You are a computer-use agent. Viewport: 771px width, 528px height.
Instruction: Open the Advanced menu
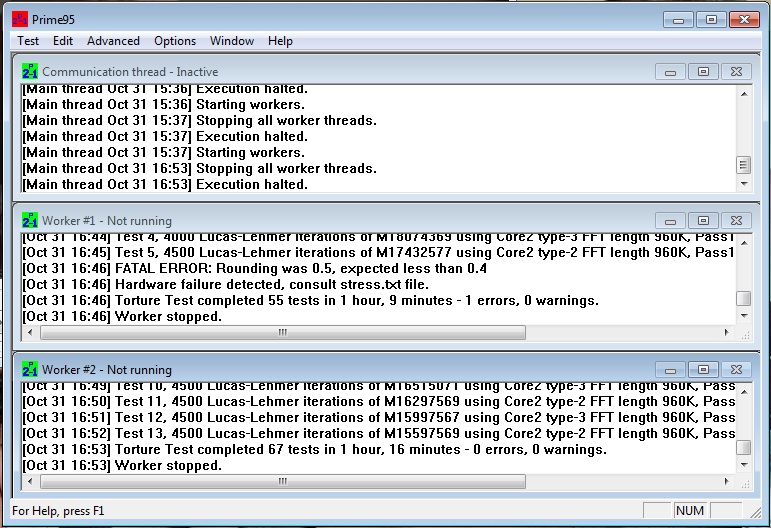click(113, 41)
